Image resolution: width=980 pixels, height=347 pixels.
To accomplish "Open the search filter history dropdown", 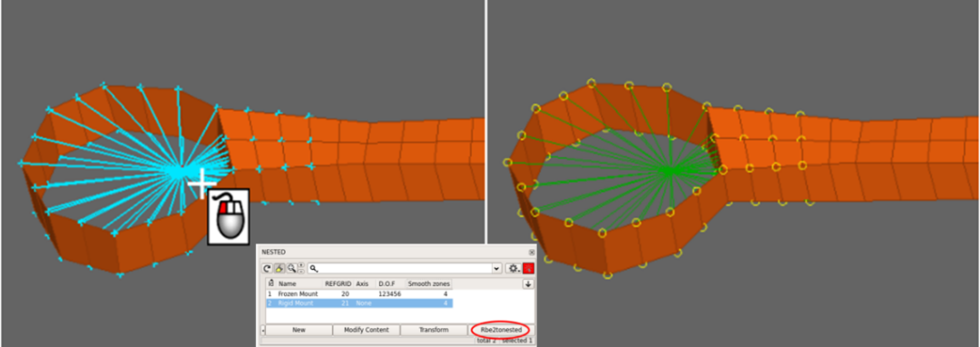I will coord(497,268).
